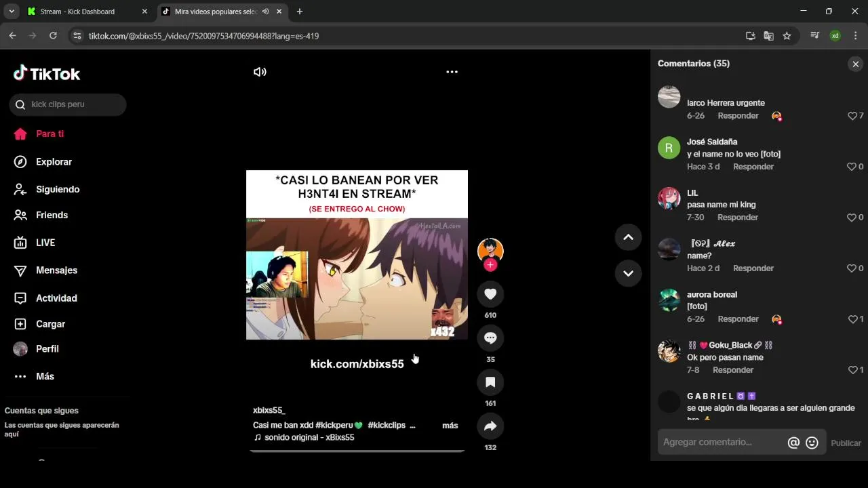Open LIL's profile avatar

point(669,199)
